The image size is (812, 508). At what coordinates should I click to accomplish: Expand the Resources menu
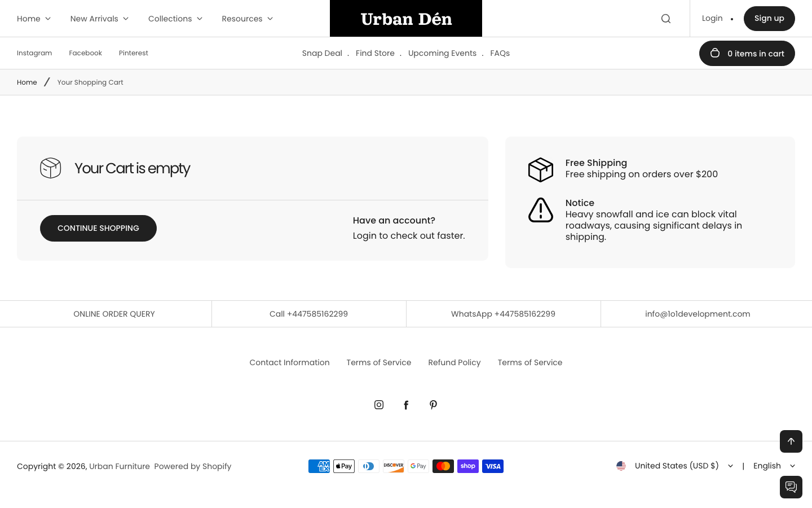248,19
